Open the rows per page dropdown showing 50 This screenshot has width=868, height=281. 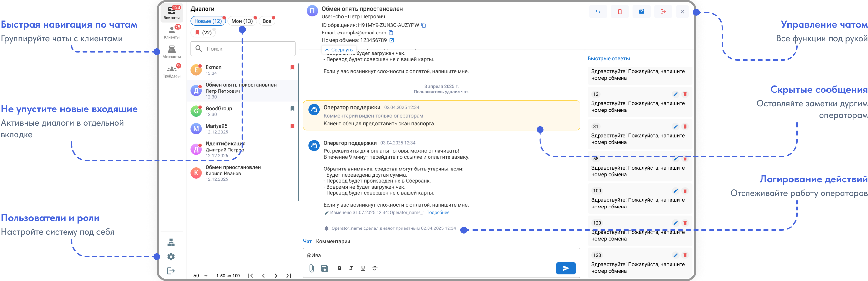coord(200,276)
